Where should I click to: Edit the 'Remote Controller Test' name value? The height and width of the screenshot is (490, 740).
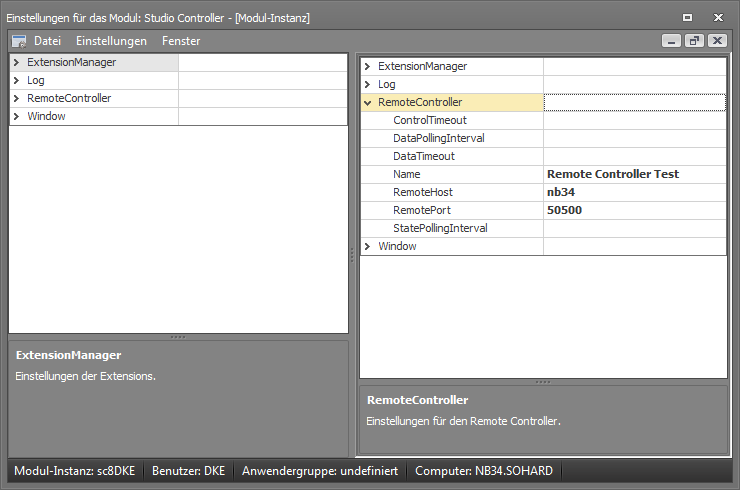(x=635, y=174)
